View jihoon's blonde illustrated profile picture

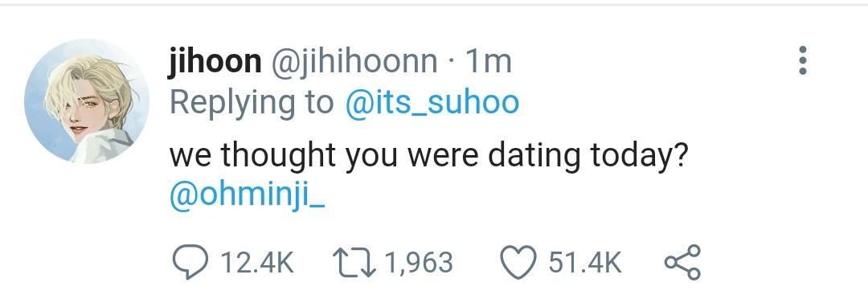click(x=86, y=100)
